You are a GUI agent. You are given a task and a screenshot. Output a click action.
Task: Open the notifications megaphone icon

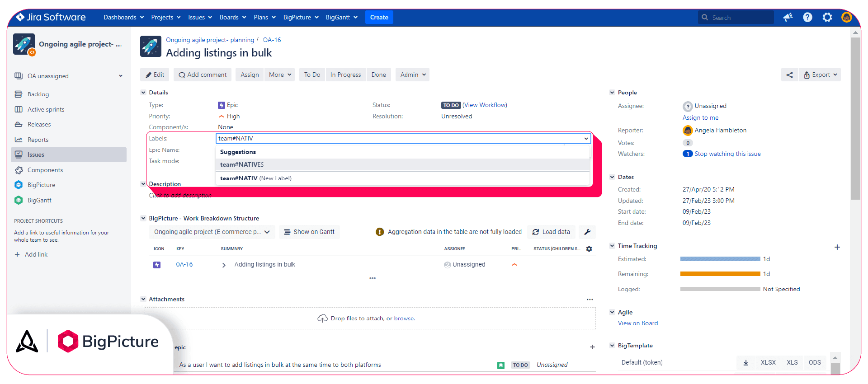[x=788, y=17]
